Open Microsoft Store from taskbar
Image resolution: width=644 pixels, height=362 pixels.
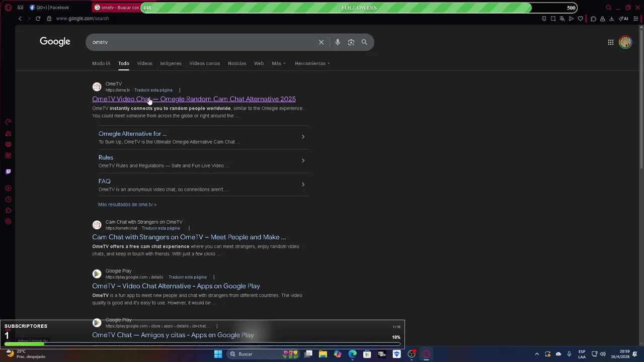coord(367,354)
